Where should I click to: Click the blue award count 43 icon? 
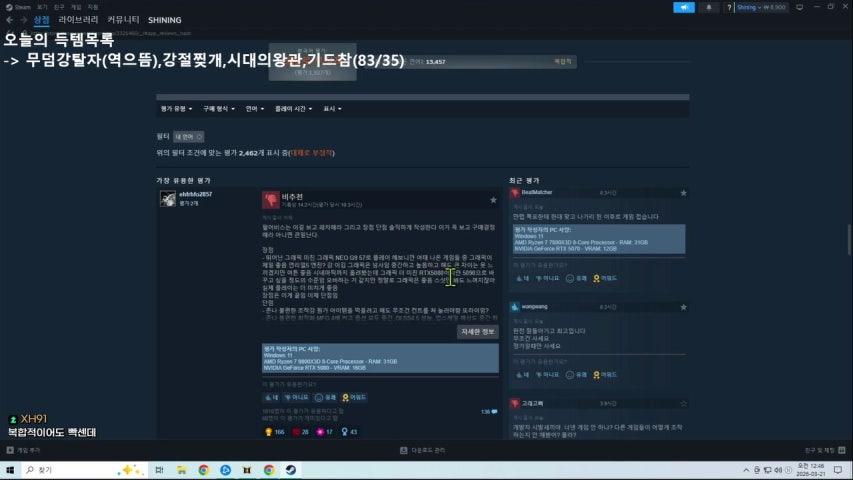point(344,432)
